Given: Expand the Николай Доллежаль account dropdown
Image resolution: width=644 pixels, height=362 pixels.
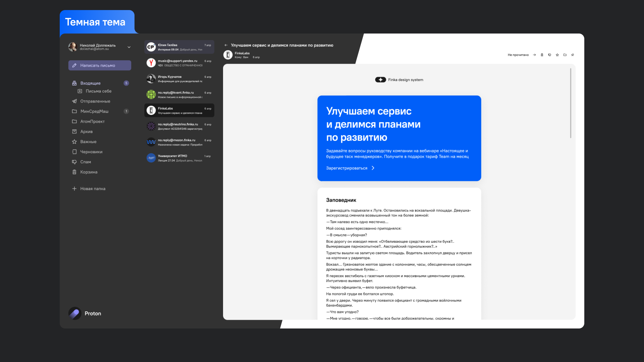Looking at the screenshot, I should point(129,47).
